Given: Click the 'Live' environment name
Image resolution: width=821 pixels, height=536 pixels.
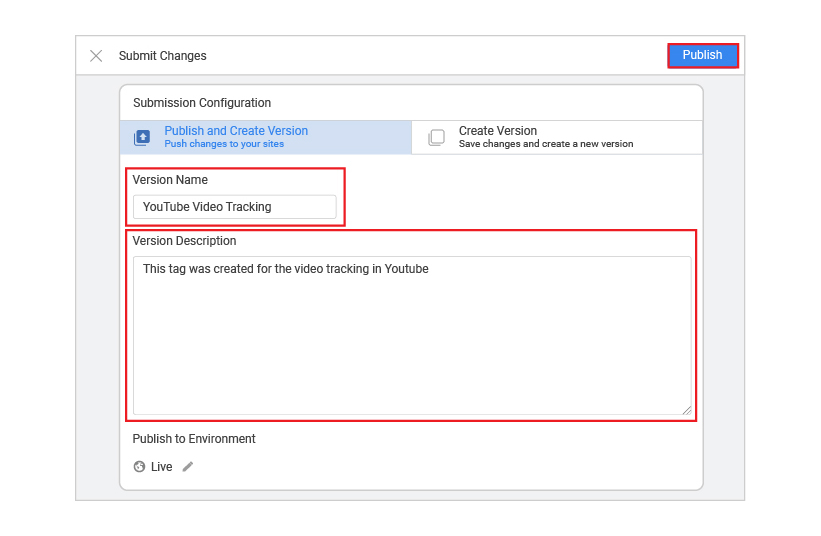Looking at the screenshot, I should [x=161, y=466].
